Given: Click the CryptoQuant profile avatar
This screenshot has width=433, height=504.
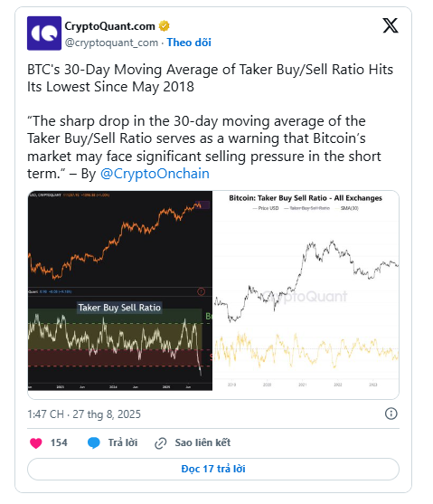Looking at the screenshot, I should point(44,33).
